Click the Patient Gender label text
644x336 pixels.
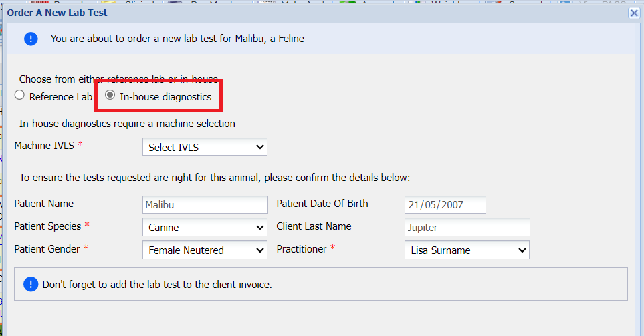tap(47, 249)
